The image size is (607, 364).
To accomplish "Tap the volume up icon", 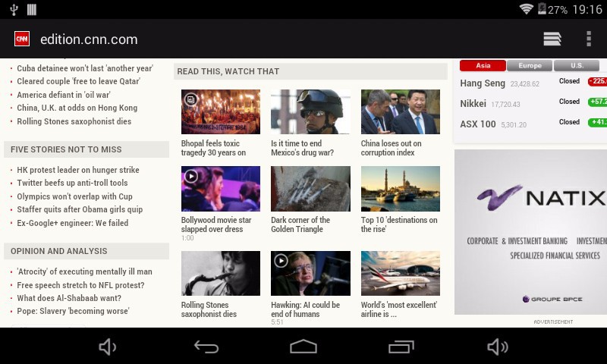I will (x=498, y=347).
